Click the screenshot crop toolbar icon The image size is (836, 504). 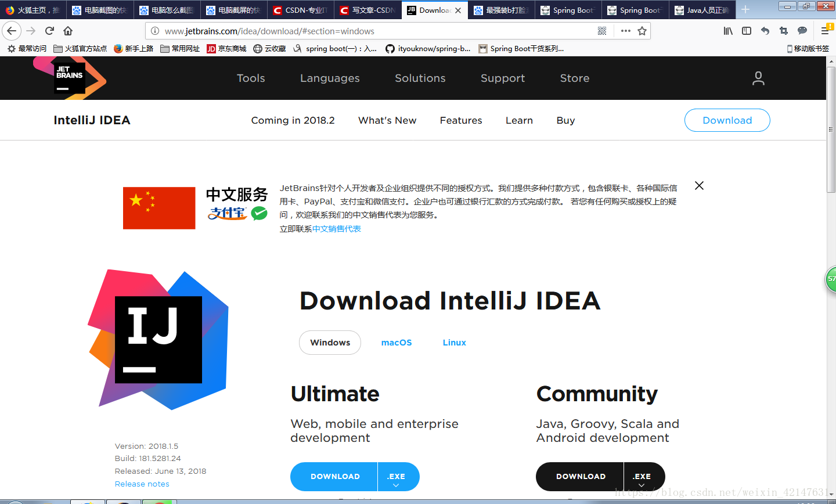pyautogui.click(x=784, y=31)
